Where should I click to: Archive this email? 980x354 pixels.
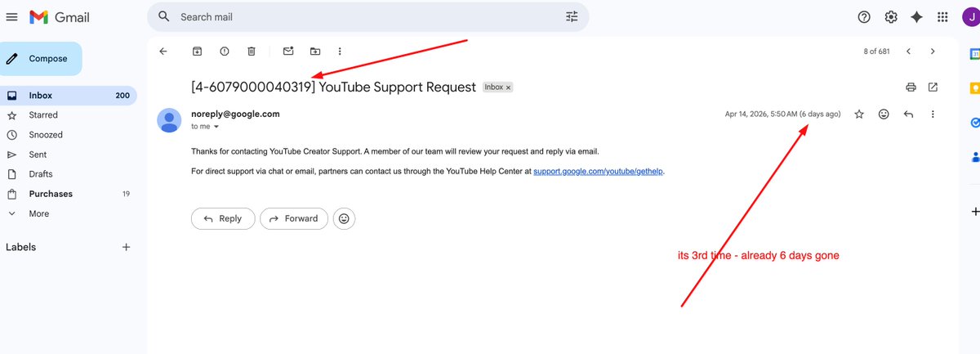(x=198, y=51)
